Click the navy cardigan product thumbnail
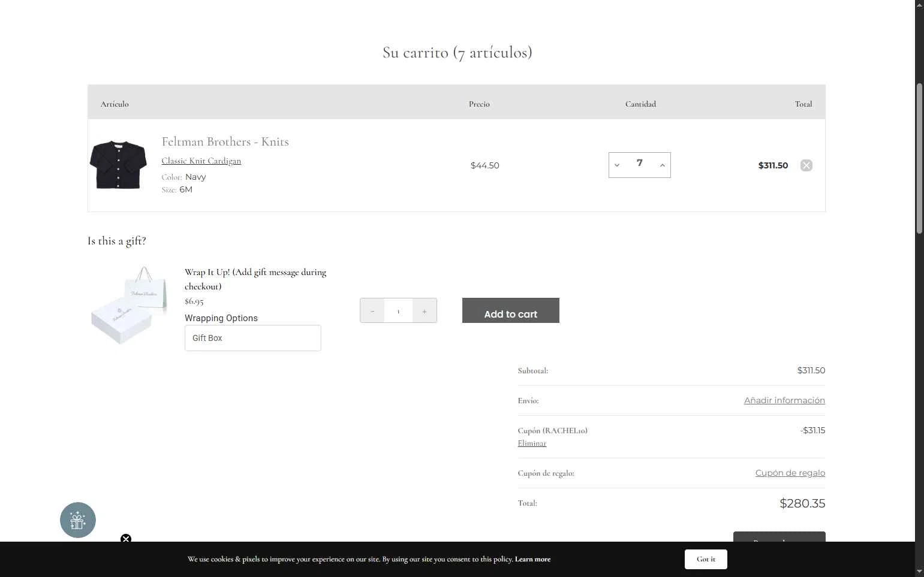 (x=118, y=165)
